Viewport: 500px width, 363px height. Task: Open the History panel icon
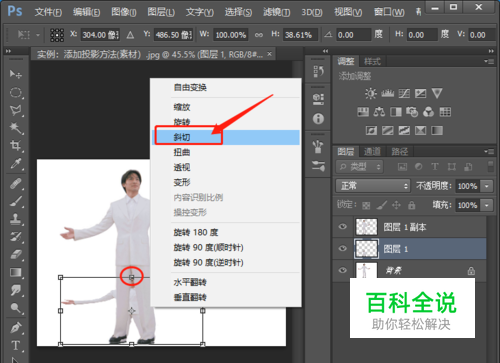pyautogui.click(x=318, y=72)
